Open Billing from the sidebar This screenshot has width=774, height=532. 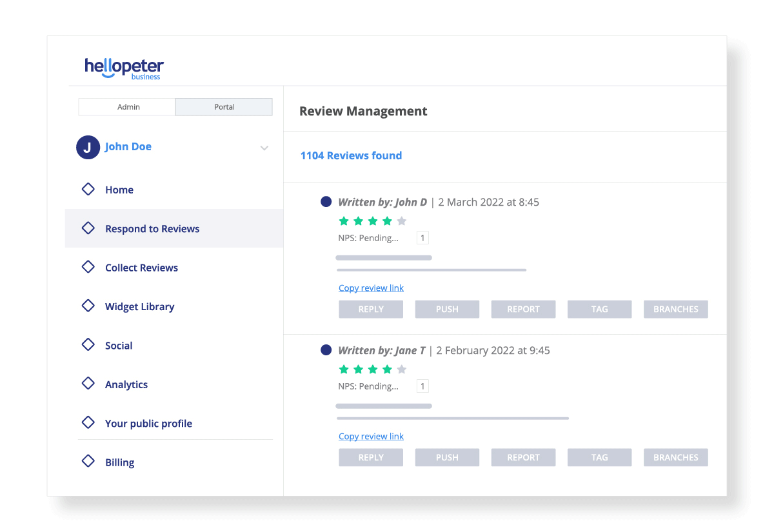(x=88, y=462)
